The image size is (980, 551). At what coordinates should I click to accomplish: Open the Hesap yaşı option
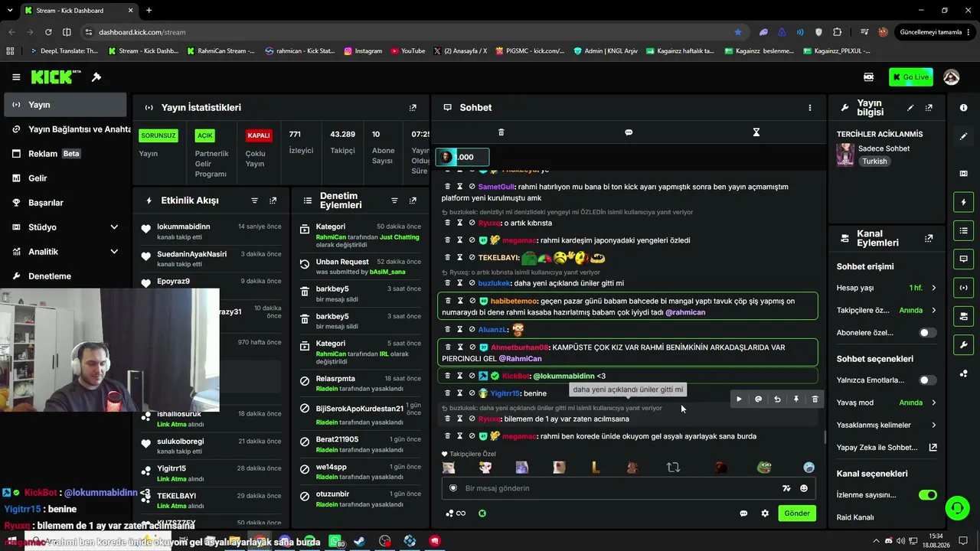click(x=887, y=288)
